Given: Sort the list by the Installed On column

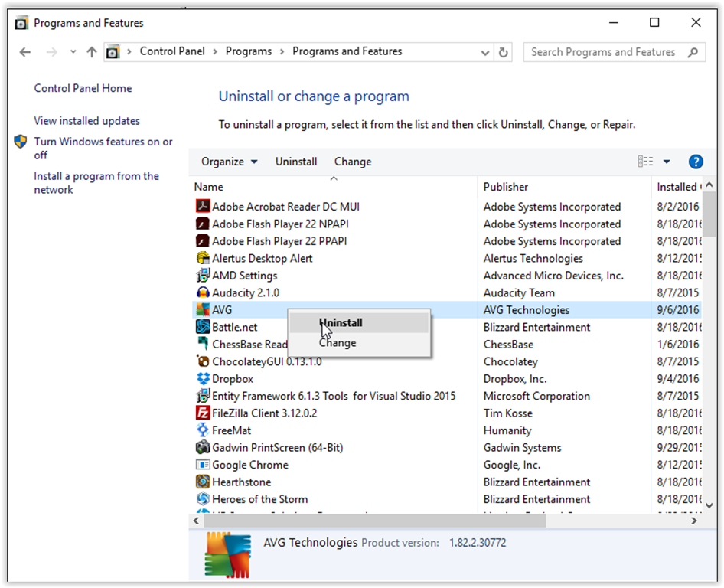Looking at the screenshot, I should (678, 187).
